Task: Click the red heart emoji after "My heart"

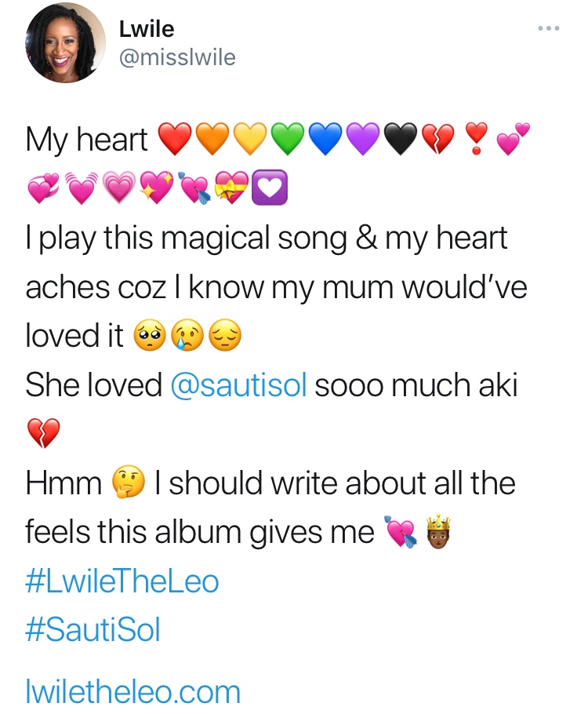Action: click(x=175, y=140)
